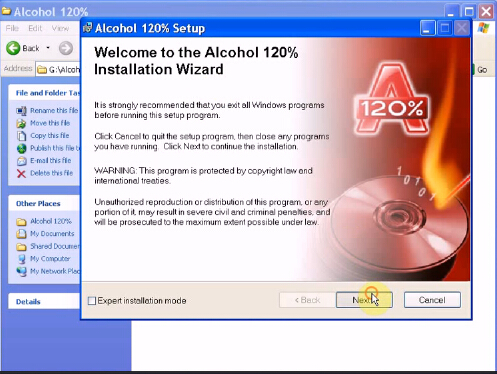Open My Computer link
The image size is (497, 374).
click(x=50, y=259)
